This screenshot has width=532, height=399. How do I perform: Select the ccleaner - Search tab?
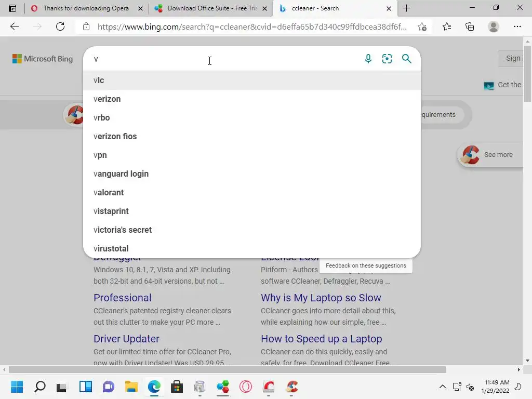[x=334, y=8]
